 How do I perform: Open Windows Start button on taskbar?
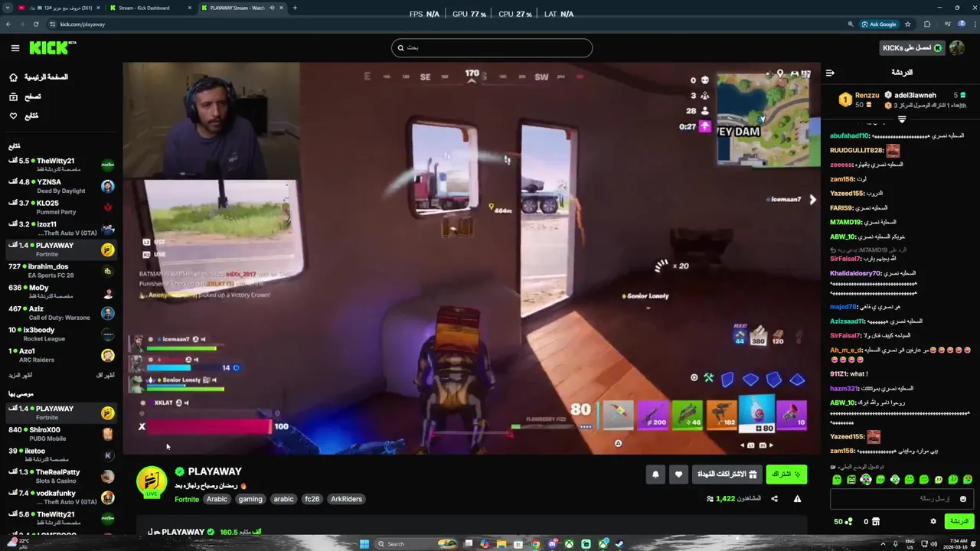click(x=364, y=544)
